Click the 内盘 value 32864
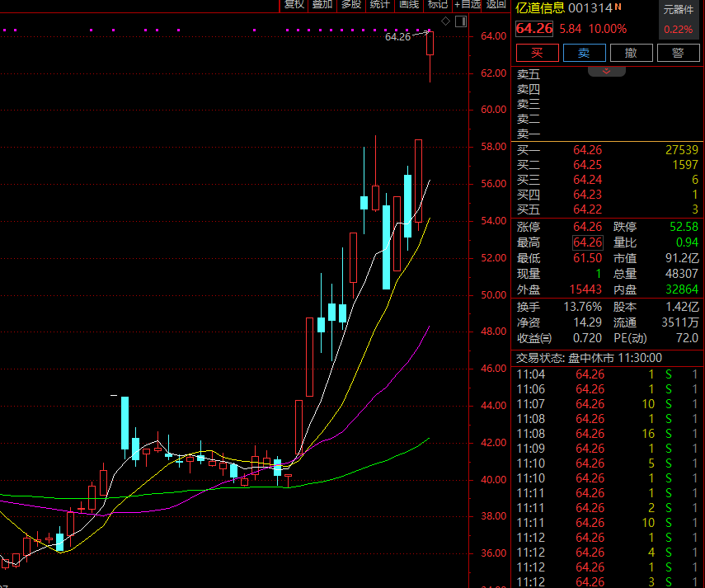The height and width of the screenshot is (588, 705). (682, 289)
